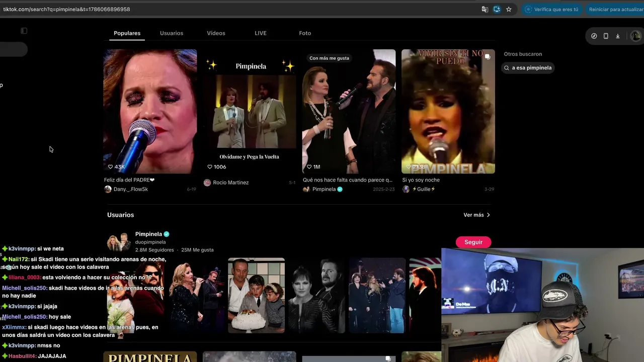Open the Pimpinela name in Usuarios section
644x362 pixels.
tap(148, 234)
